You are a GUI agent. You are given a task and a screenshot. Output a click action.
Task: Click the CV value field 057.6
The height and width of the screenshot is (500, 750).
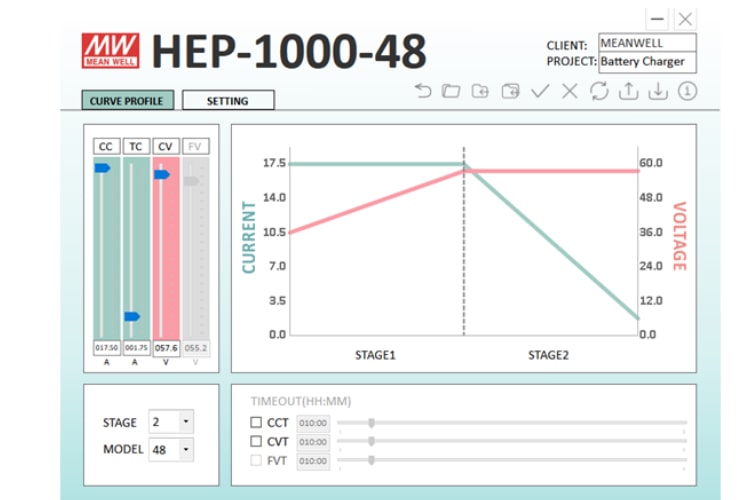166,348
